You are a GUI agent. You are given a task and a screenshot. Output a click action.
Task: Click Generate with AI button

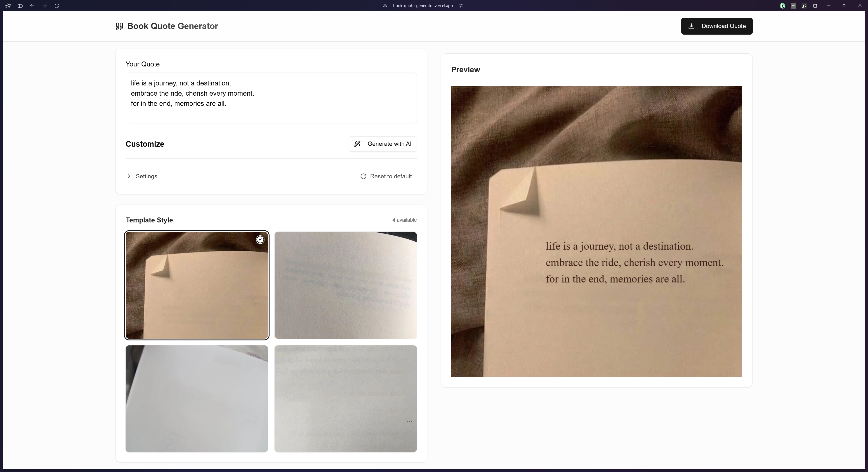click(382, 144)
